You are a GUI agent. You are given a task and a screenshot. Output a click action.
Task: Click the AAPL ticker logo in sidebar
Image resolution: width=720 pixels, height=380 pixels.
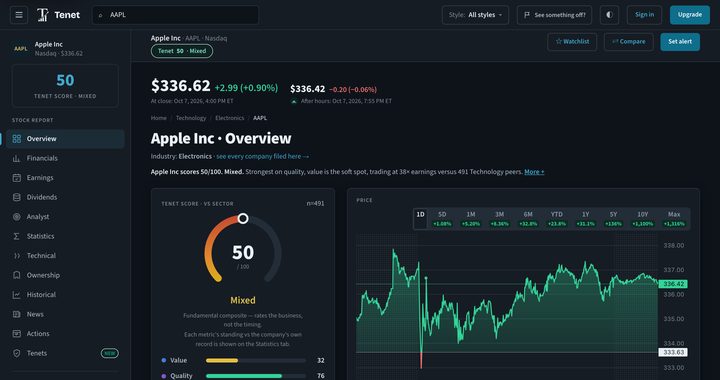point(21,49)
